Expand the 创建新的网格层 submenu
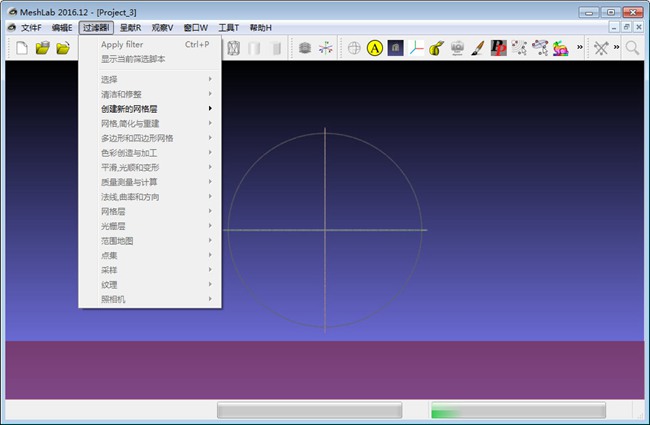The image size is (650, 425). (150, 109)
